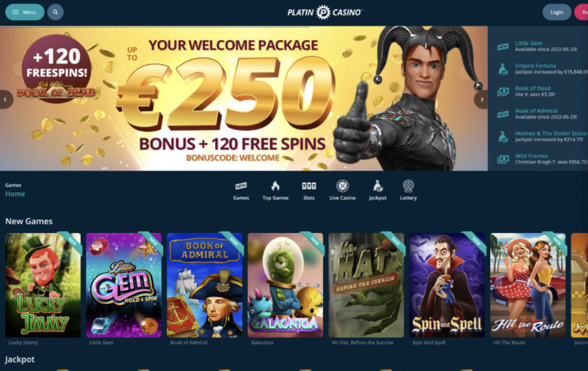The image size is (588, 371).
Task: Launch the Book of Admiral game tile
Action: (x=205, y=285)
